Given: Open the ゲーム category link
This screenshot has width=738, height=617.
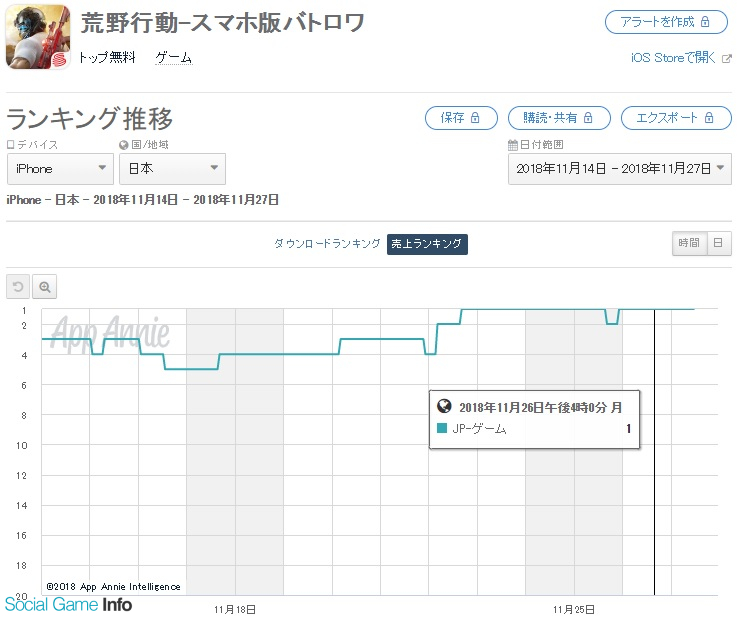Looking at the screenshot, I should coord(174,57).
